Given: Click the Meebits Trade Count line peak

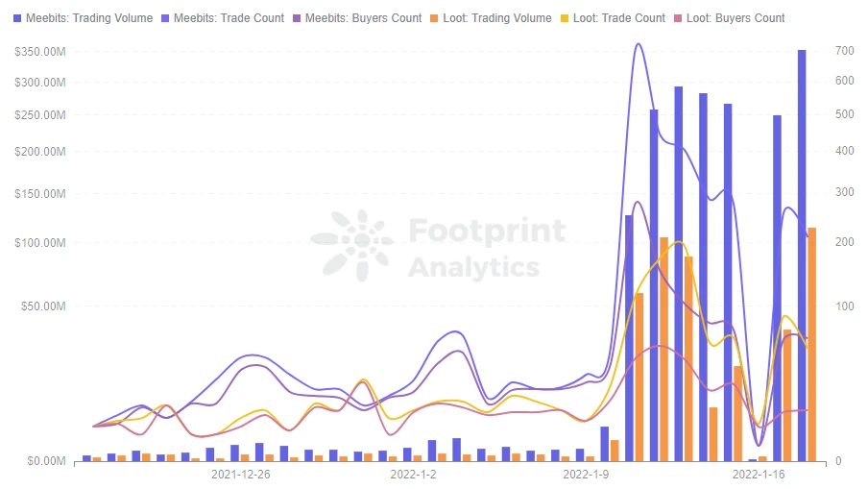Looking at the screenshot, I should (639, 44).
